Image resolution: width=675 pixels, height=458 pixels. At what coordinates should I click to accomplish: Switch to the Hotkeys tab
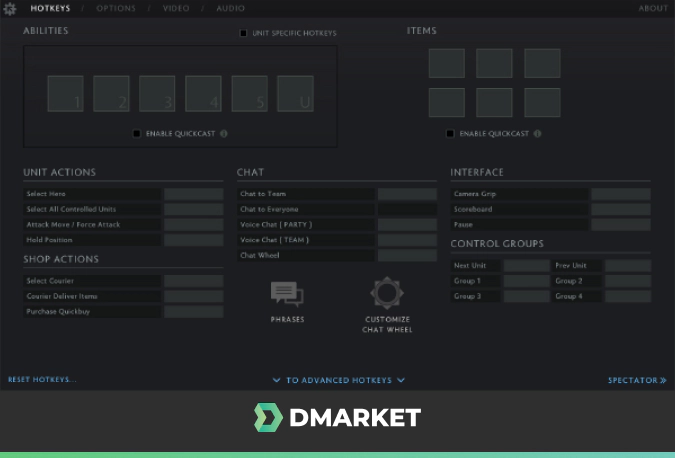pyautogui.click(x=50, y=8)
